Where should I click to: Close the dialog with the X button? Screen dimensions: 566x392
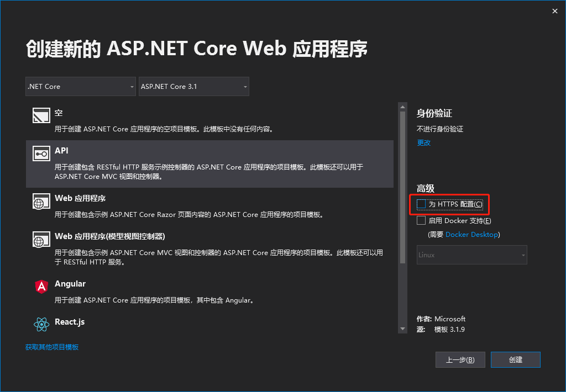(555, 11)
